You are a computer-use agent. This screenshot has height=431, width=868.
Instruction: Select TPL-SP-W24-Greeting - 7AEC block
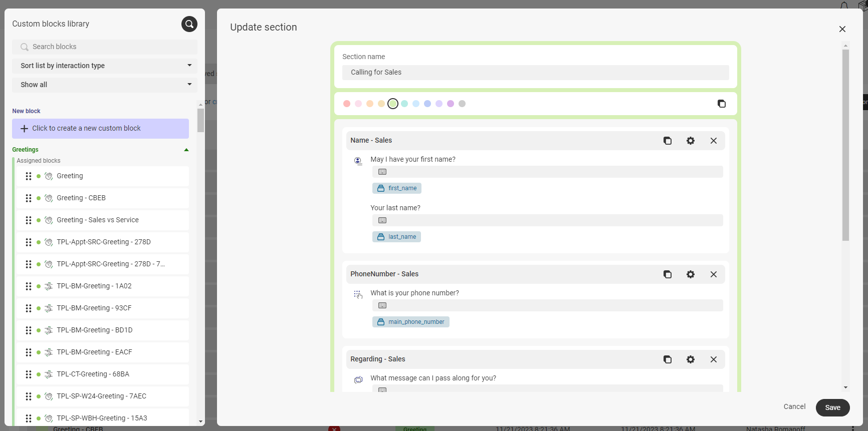(103, 396)
